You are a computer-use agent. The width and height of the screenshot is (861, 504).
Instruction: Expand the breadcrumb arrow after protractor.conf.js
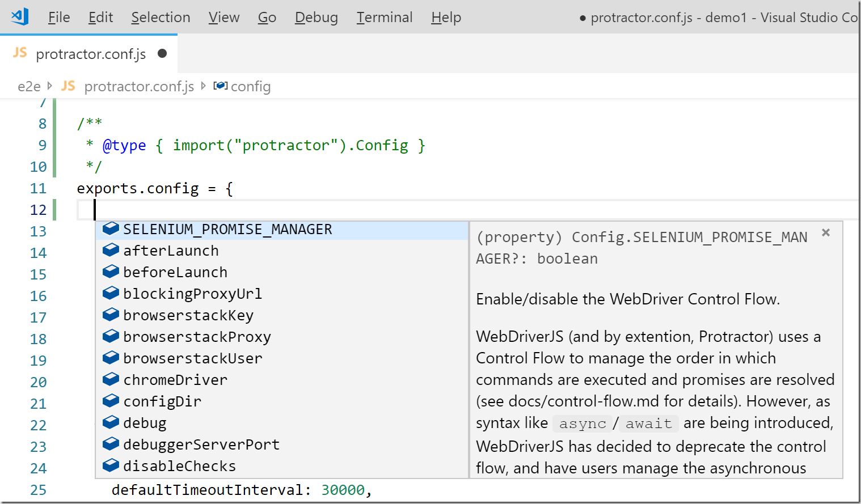point(204,86)
